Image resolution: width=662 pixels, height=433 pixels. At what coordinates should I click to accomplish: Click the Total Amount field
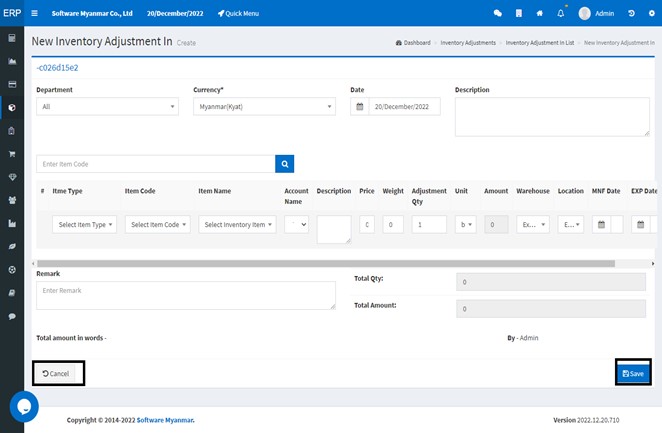click(551, 309)
